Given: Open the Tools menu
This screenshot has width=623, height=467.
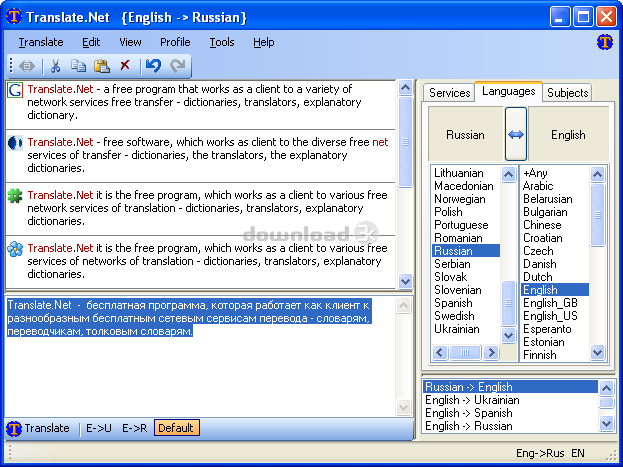Looking at the screenshot, I should point(222,42).
